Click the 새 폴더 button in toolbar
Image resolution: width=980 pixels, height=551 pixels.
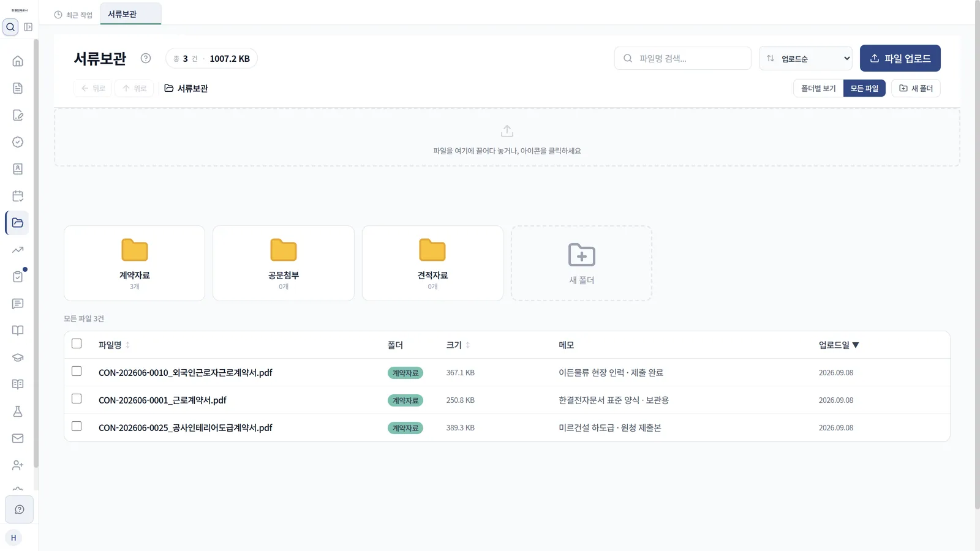click(916, 88)
